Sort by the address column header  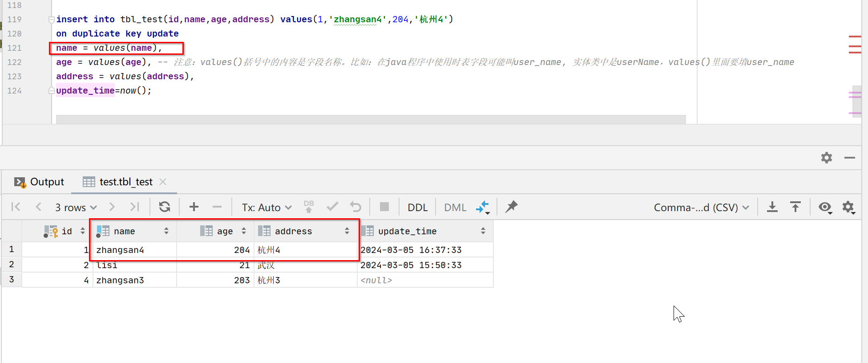pos(305,231)
